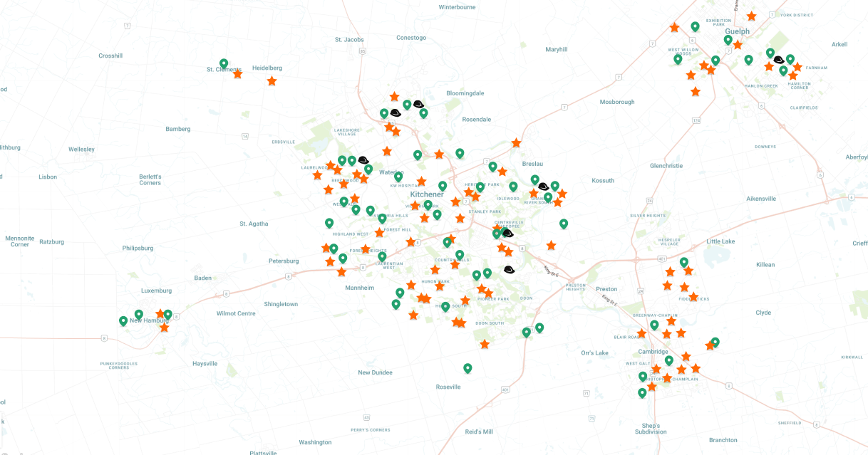Viewport: 868px width, 455px height.
Task: Select the green pin at West Willow Woods
Action: click(678, 59)
